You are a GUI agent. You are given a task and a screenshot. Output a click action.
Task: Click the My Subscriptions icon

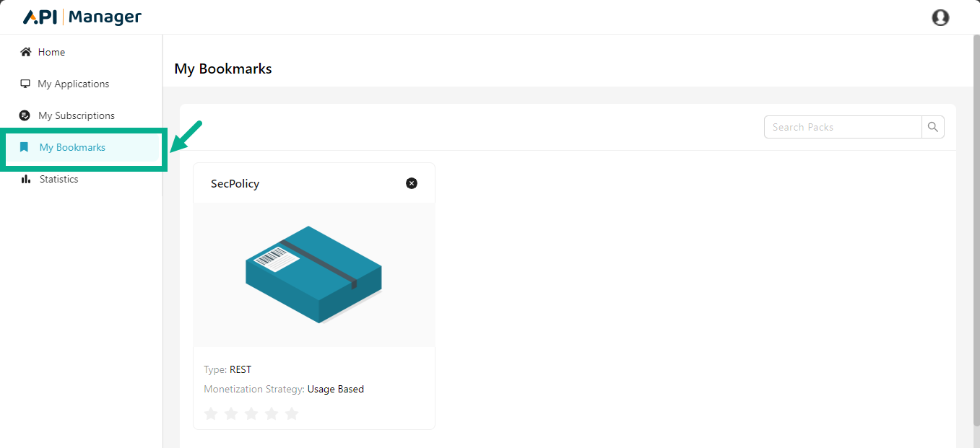[25, 115]
